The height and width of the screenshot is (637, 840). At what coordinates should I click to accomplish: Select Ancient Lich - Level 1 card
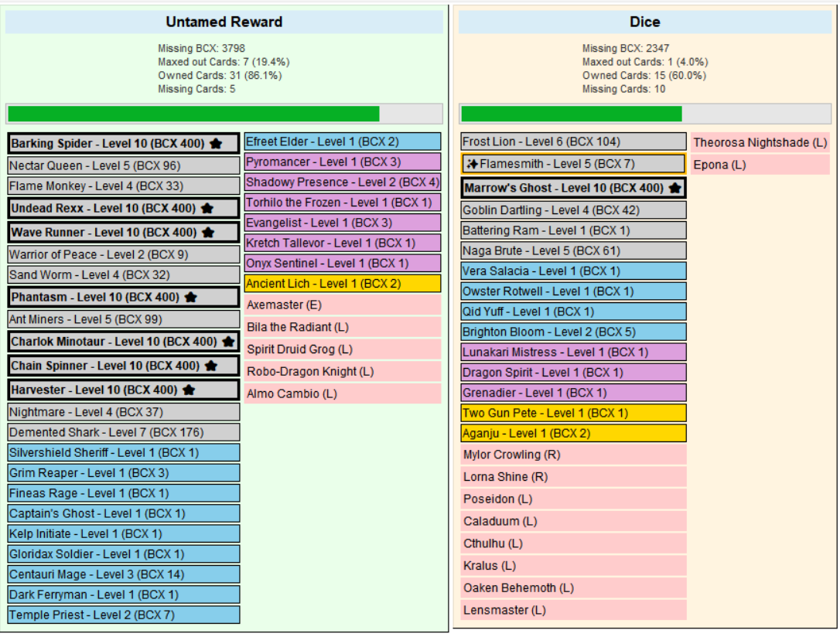[x=343, y=284]
